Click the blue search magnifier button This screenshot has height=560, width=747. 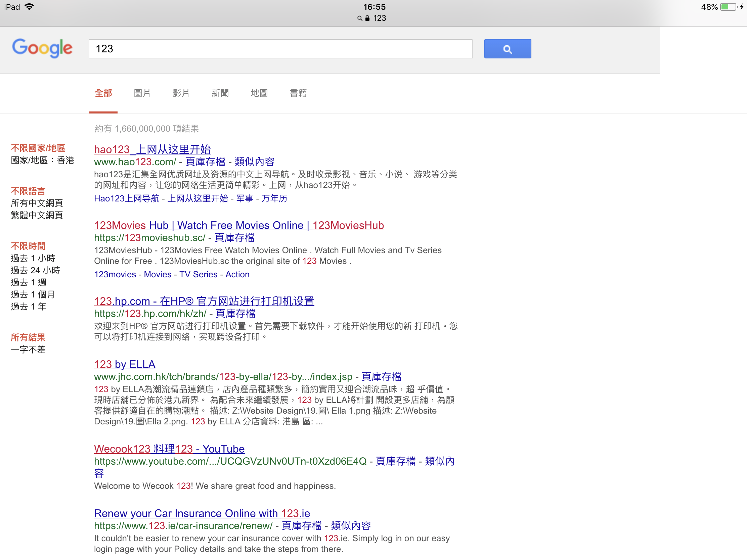pyautogui.click(x=507, y=49)
